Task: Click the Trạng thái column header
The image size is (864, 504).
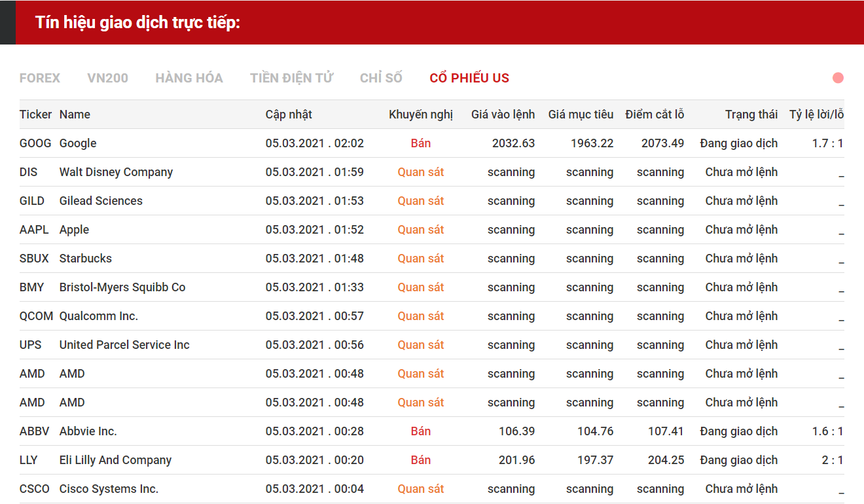Action: [751, 115]
